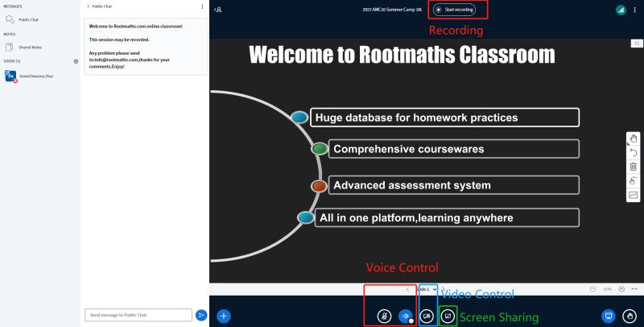Image resolution: width=644 pixels, height=327 pixels.
Task: Click the 'Welcome to Rootmaths Classroom' slide title
Action: click(402, 54)
